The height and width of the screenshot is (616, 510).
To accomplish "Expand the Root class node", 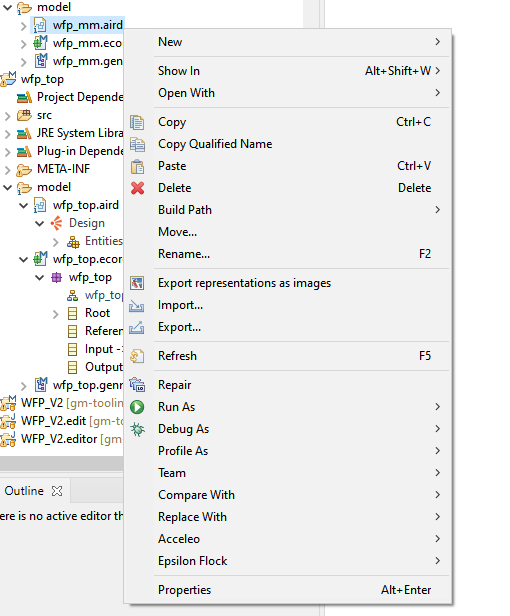I will (x=55, y=314).
